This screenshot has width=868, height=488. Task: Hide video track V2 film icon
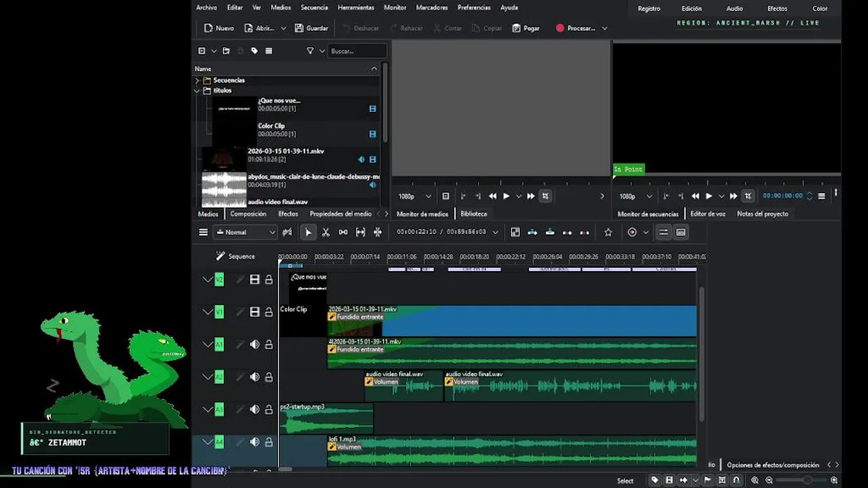(x=254, y=279)
